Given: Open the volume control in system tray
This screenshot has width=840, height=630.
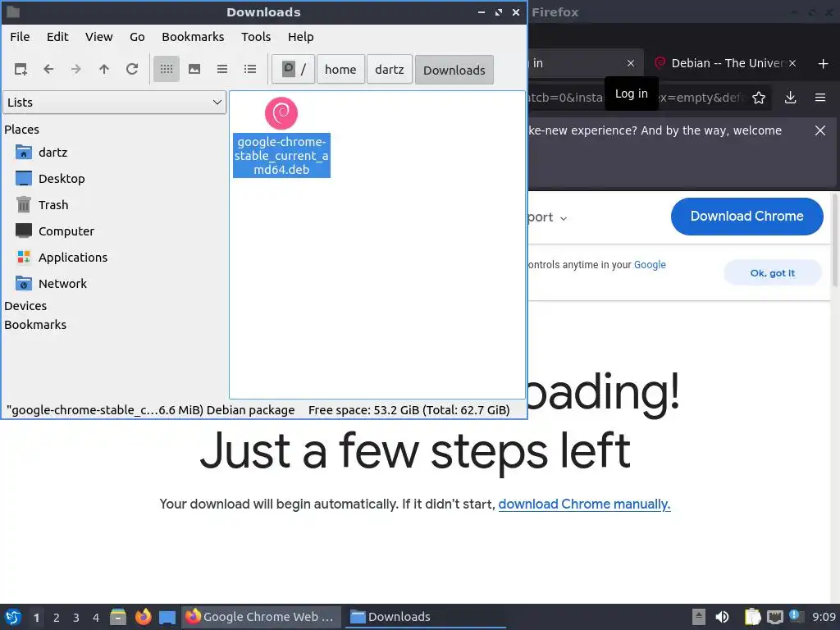Looking at the screenshot, I should 722,617.
